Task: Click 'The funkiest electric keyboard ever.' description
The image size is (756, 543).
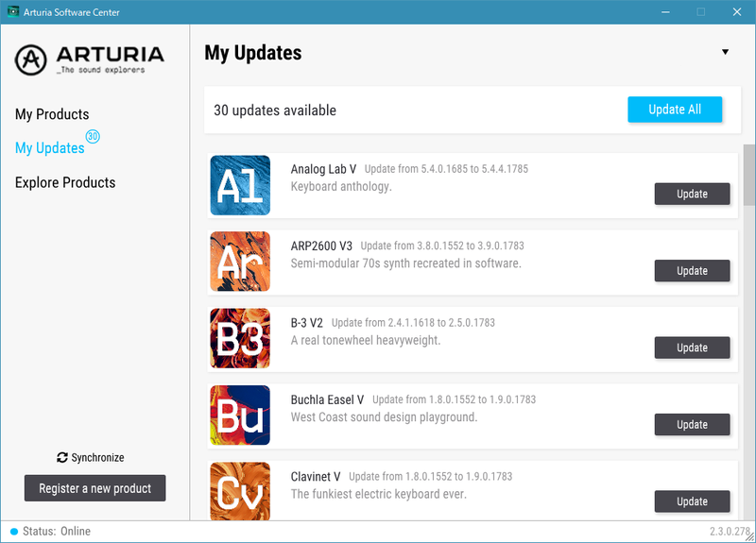Action: pos(379,494)
